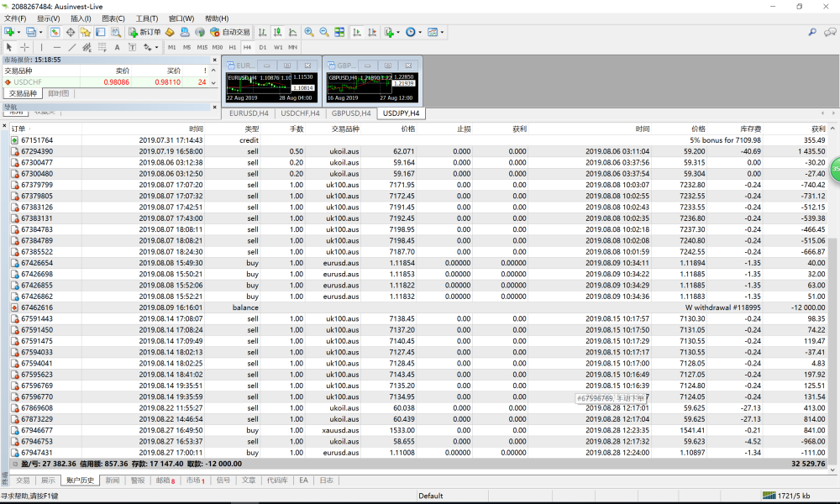Close the 市场报价 Market Watch panel
The width and height of the screenshot is (840, 504).
pos(213,60)
